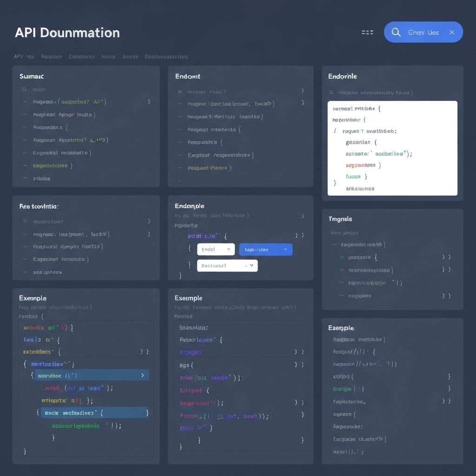Click the grid view icon beside the search bar
The height and width of the screenshot is (476, 476).
point(367,32)
